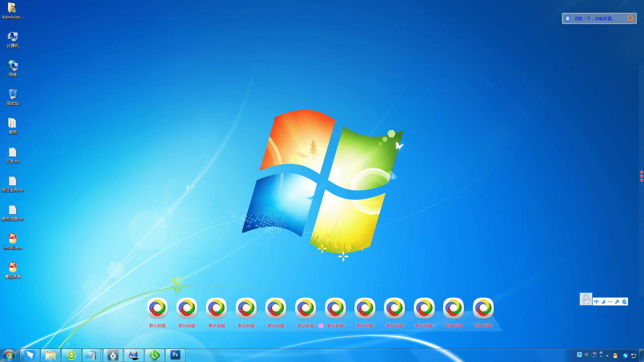This screenshot has height=362, width=644.
Task: Click the blue help question mark tray icon
Action: click(594, 355)
